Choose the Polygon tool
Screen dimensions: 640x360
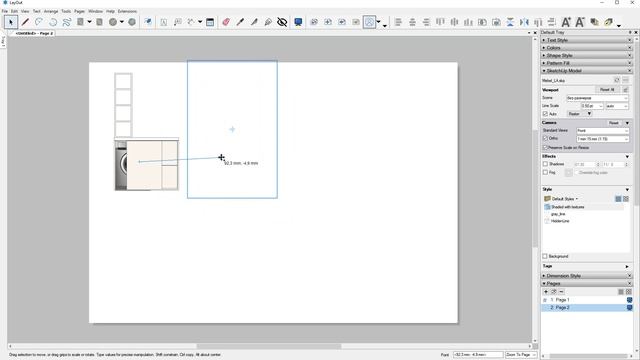tap(132, 22)
